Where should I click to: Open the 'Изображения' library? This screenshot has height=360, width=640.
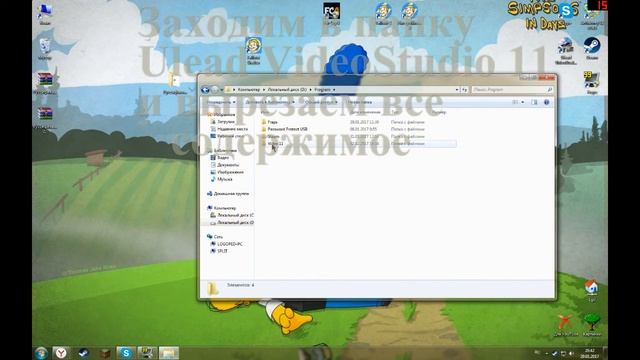pos(230,172)
